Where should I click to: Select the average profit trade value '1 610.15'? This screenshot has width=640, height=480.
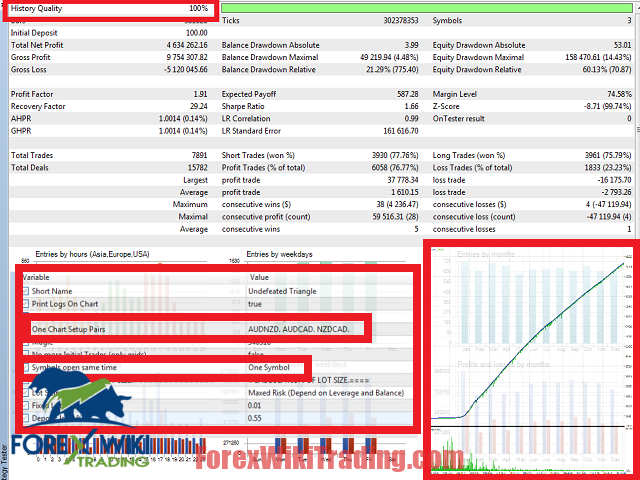[x=405, y=192]
